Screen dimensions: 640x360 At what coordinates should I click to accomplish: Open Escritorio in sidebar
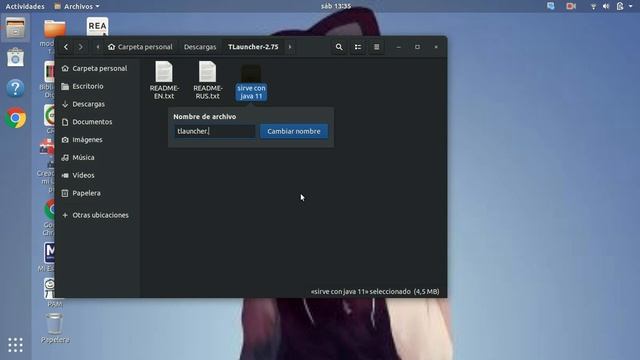click(x=98, y=87)
